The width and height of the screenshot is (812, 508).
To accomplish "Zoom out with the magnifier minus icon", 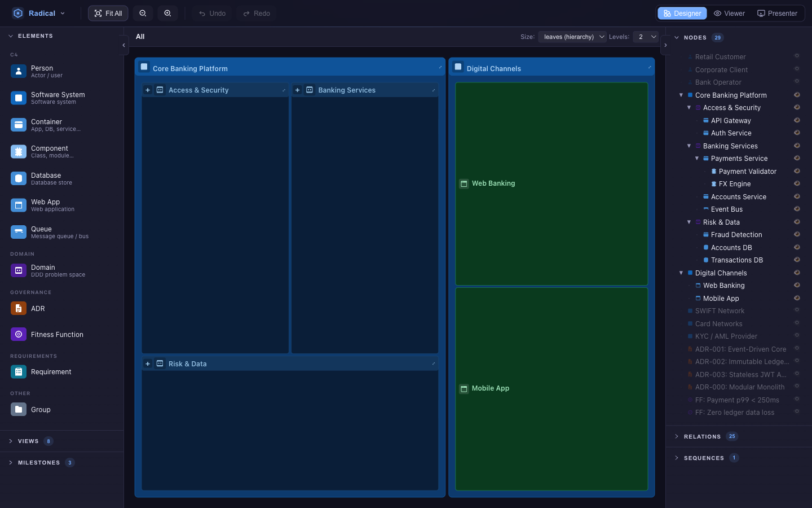I will 143,13.
